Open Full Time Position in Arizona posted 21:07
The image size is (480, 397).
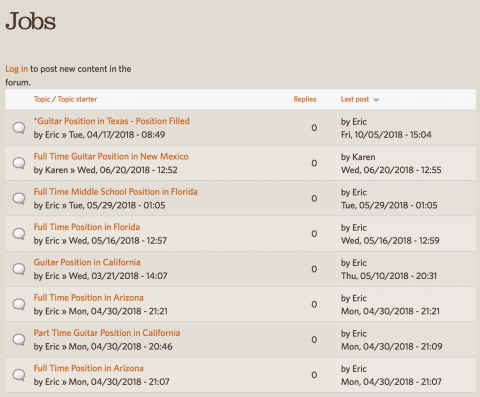(x=89, y=368)
